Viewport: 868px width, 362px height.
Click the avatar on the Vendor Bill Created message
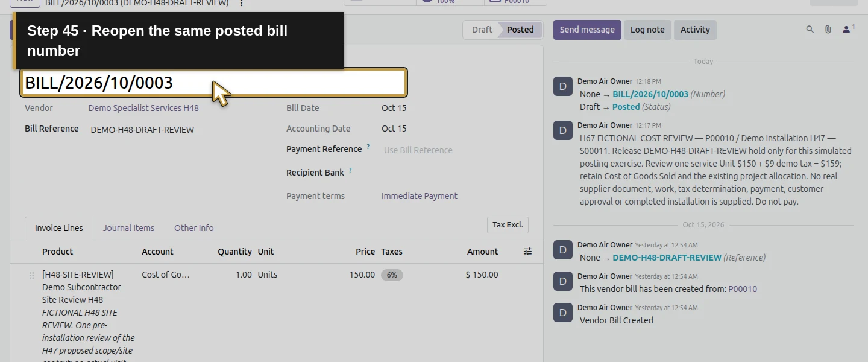(x=563, y=313)
